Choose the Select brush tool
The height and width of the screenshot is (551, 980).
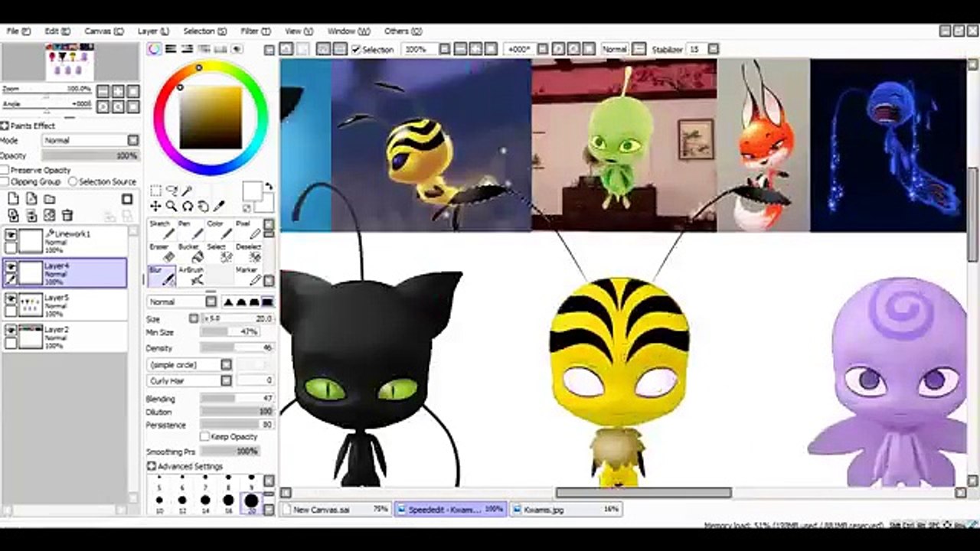coord(219,253)
